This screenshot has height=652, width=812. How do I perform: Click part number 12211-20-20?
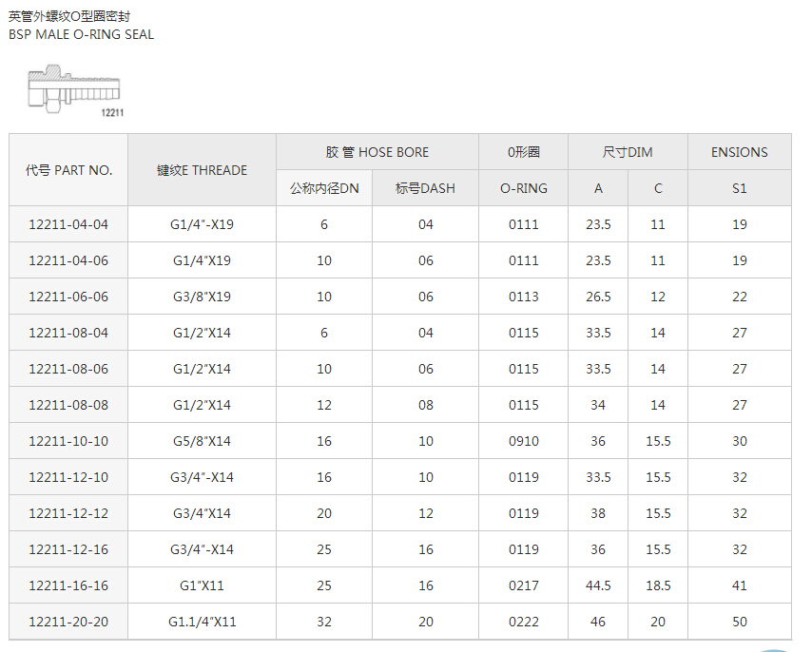(68, 622)
